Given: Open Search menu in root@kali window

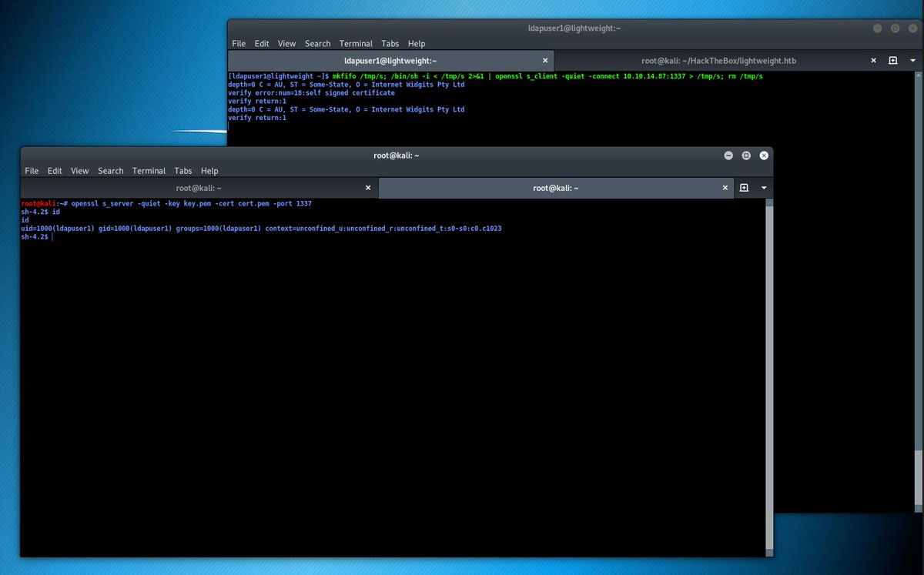Looking at the screenshot, I should 111,171.
